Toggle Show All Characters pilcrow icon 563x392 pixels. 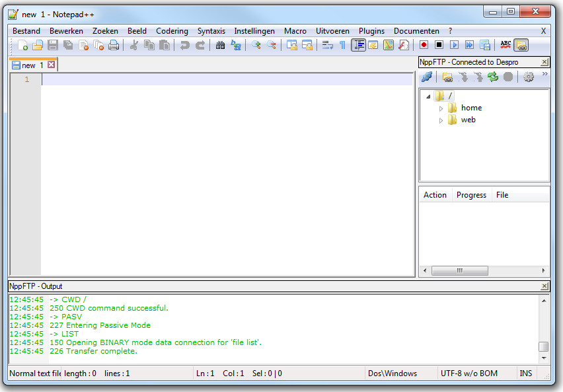pos(342,45)
